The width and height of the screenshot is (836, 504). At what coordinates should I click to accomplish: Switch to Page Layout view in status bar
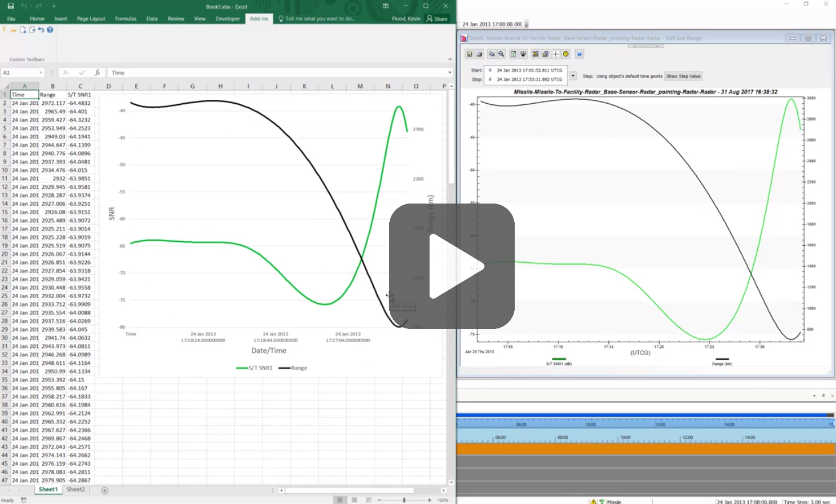point(354,500)
